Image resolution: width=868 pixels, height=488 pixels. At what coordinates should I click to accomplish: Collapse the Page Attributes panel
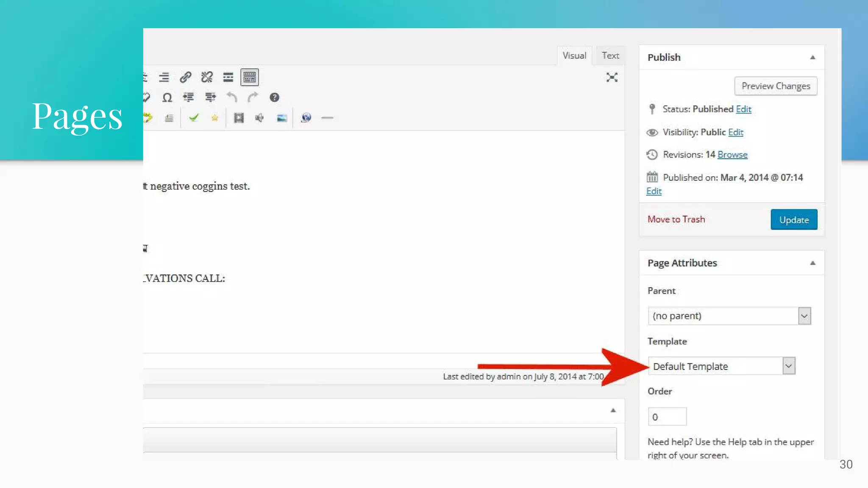click(812, 263)
